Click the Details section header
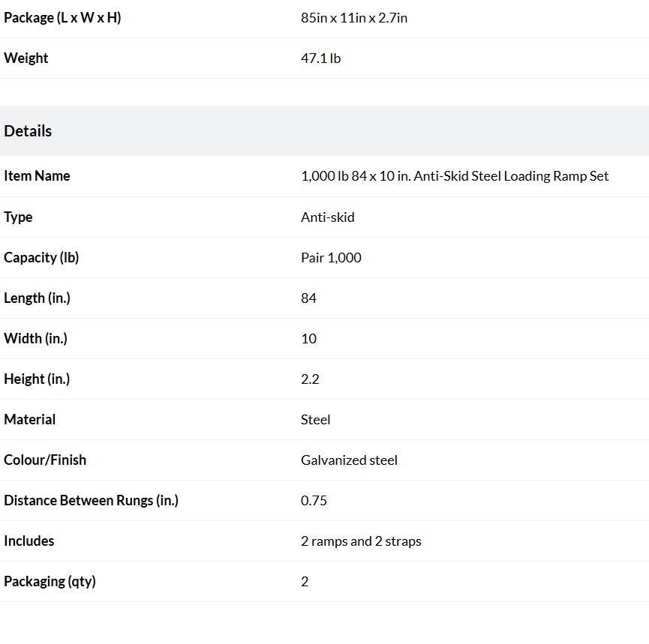 [28, 131]
